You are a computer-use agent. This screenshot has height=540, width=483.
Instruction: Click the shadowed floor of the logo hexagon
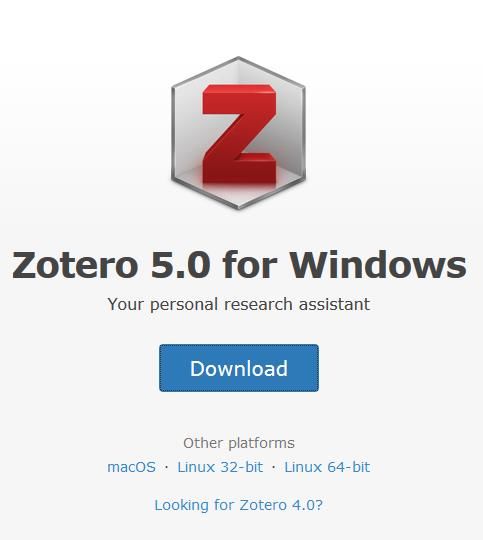tap(238, 190)
